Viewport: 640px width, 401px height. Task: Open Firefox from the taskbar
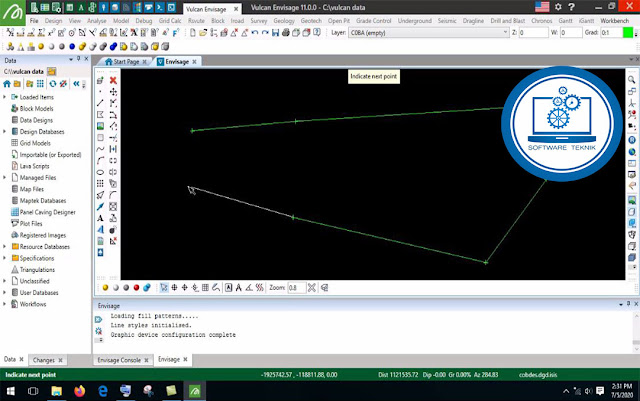pos(80,391)
